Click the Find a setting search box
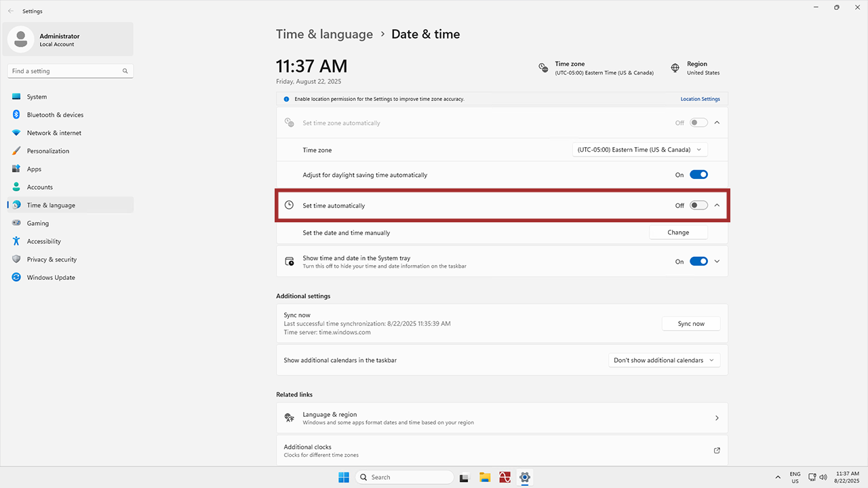The height and width of the screenshot is (488, 868). (66, 71)
